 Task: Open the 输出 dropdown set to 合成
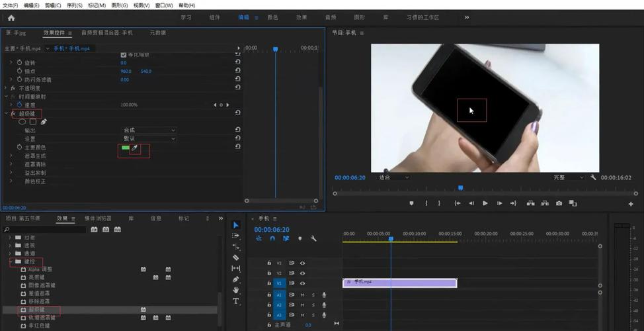[x=149, y=130]
